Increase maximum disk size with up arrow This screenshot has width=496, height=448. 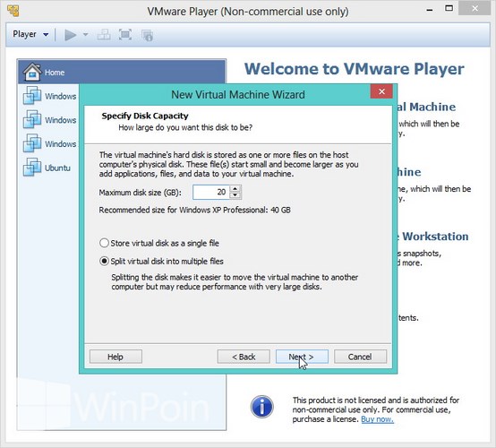(x=235, y=189)
